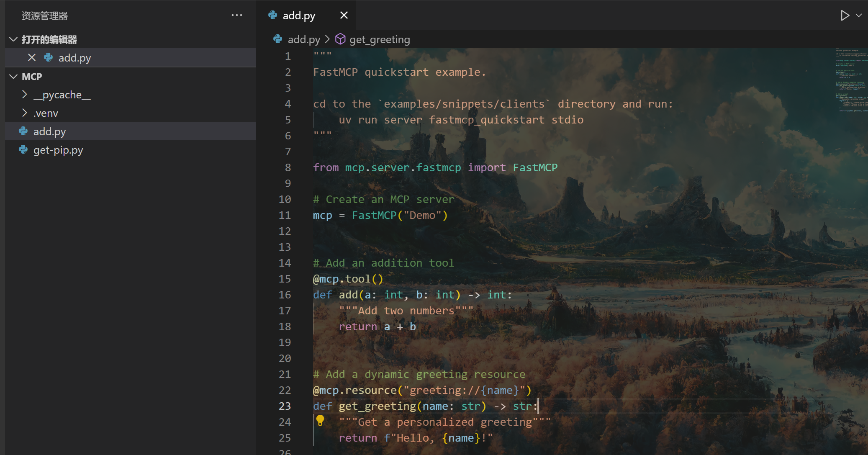The height and width of the screenshot is (455, 868).
Task: Expand the __pycache__ folder
Action: click(x=25, y=95)
